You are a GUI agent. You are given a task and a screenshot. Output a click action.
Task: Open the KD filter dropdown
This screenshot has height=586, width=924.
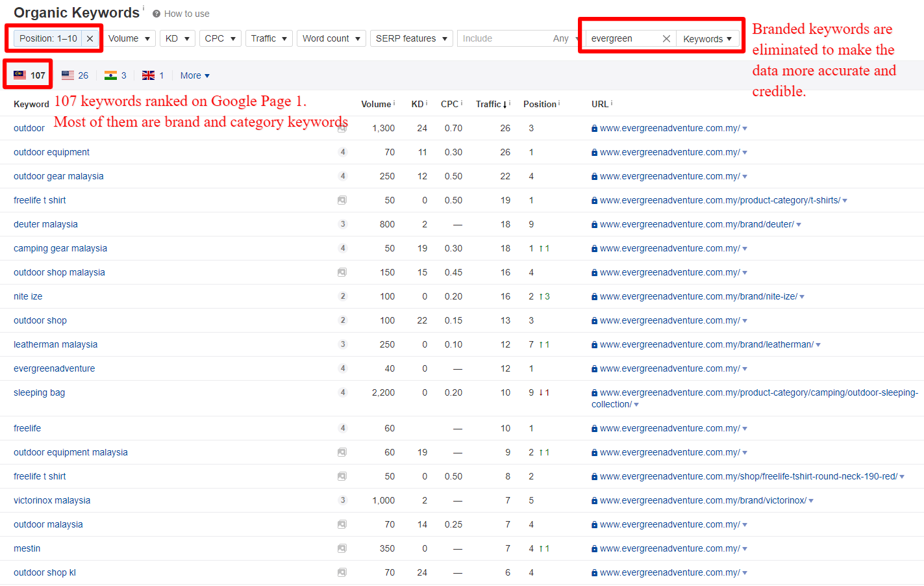pos(177,38)
